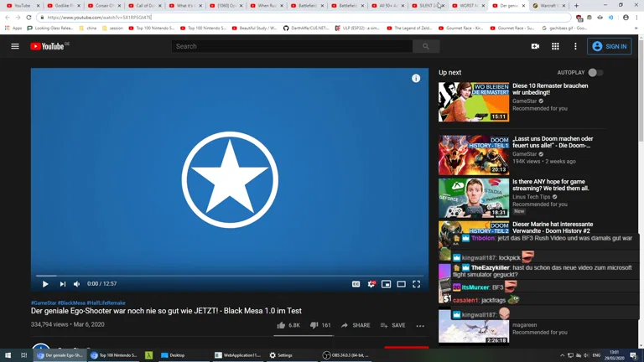Click the search magnifier button
This screenshot has width=644, height=362.
[426, 46]
